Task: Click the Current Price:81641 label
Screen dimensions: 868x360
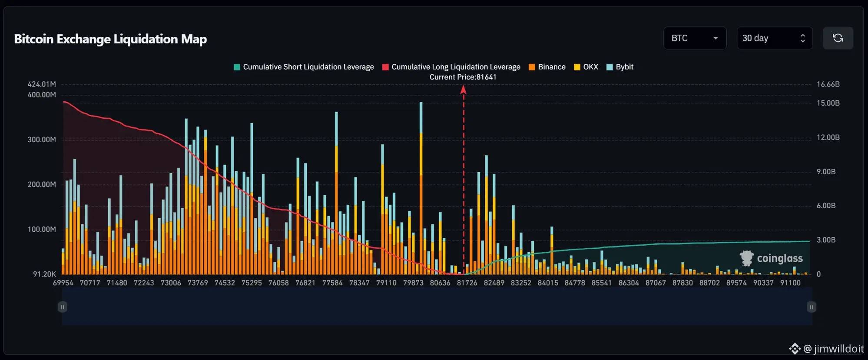Action: coord(463,77)
